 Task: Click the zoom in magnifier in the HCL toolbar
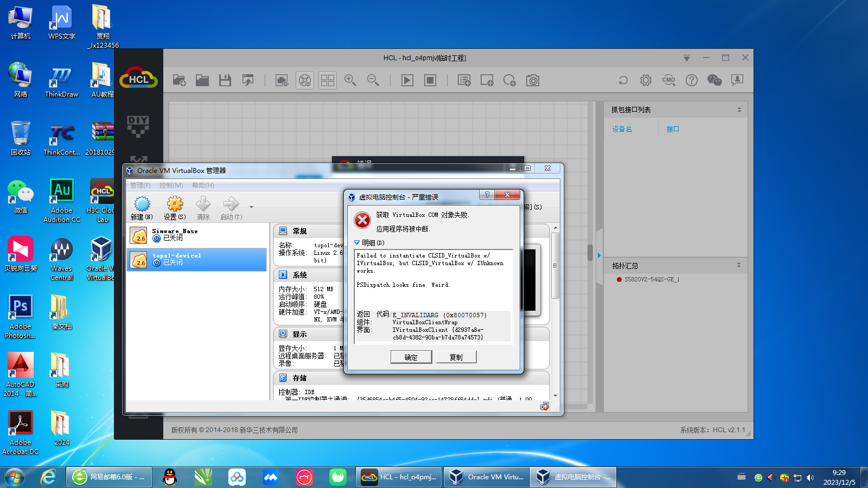point(350,81)
